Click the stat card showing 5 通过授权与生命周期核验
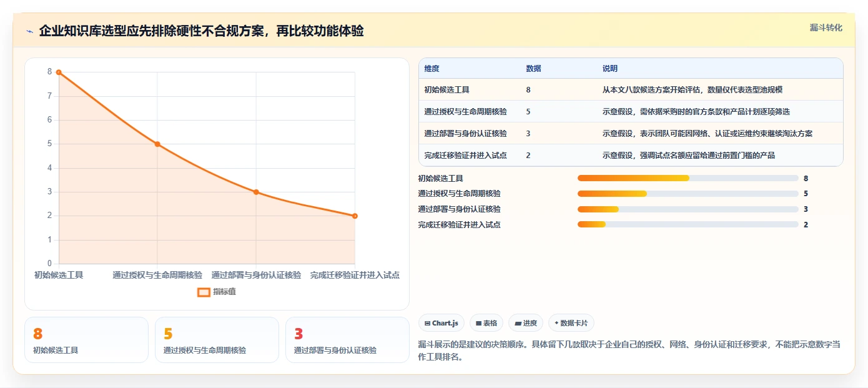 tap(217, 340)
